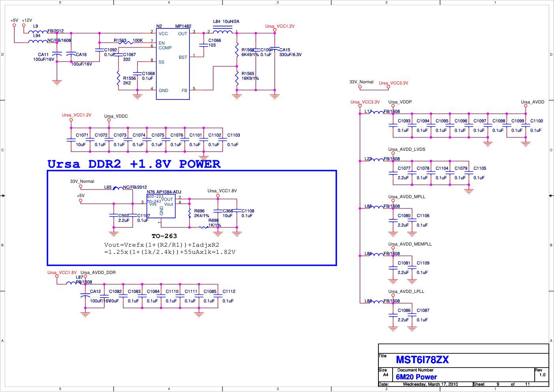Select the L17 ferrite bead symbol
This screenshot has width=554, height=392.
pyautogui.click(x=376, y=113)
